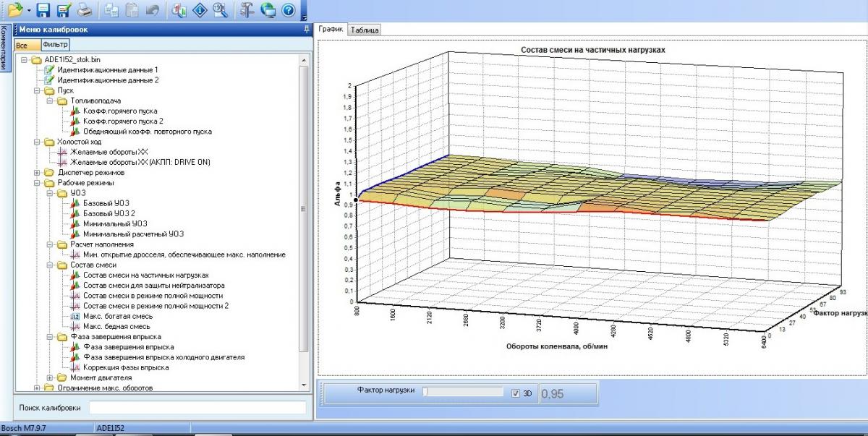Open the dropdown arrow beside open icon

click(x=28, y=10)
